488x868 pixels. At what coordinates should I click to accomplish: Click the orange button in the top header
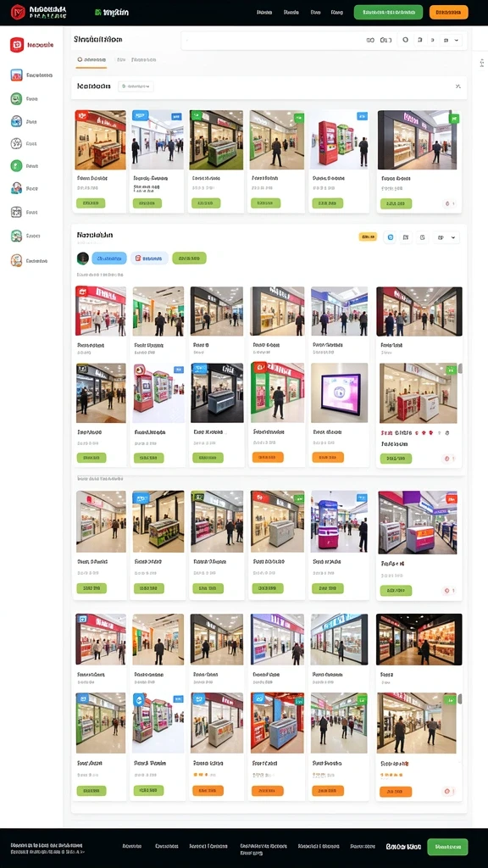[x=449, y=12]
